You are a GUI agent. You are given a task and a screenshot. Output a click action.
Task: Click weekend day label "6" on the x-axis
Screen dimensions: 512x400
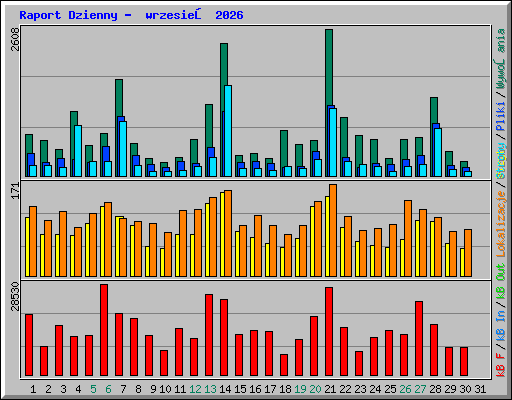108,389
